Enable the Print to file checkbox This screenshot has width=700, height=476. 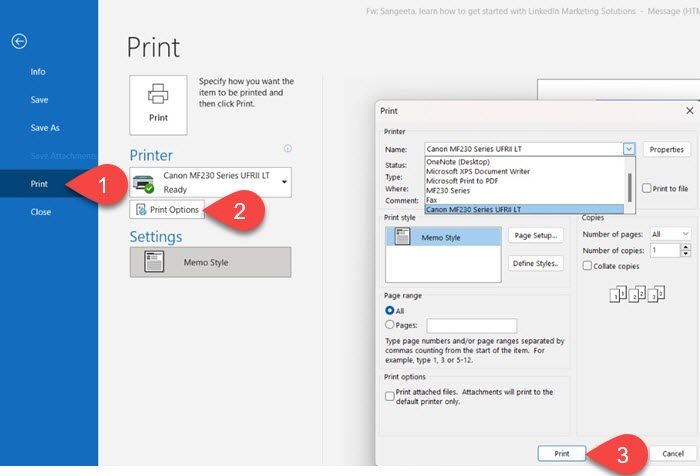(646, 188)
